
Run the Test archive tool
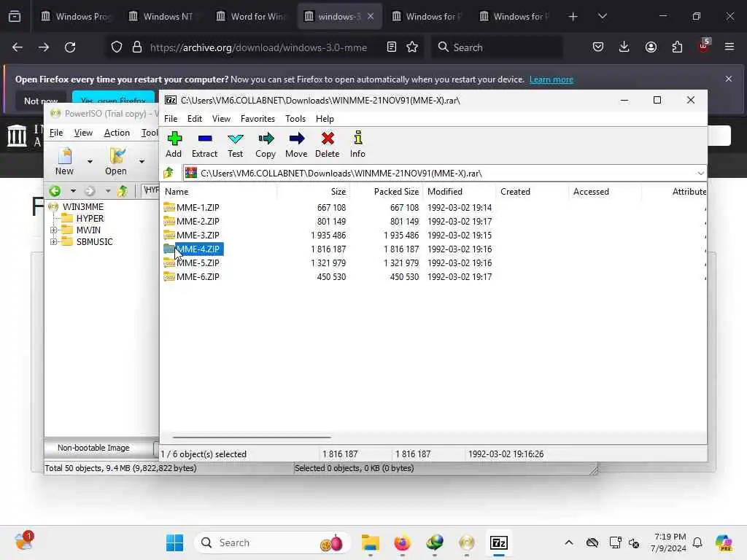(x=236, y=145)
